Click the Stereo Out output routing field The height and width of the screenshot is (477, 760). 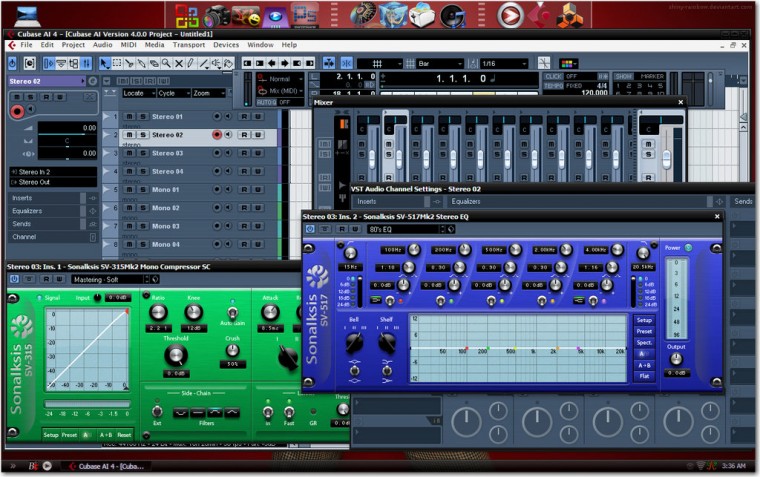[53, 182]
